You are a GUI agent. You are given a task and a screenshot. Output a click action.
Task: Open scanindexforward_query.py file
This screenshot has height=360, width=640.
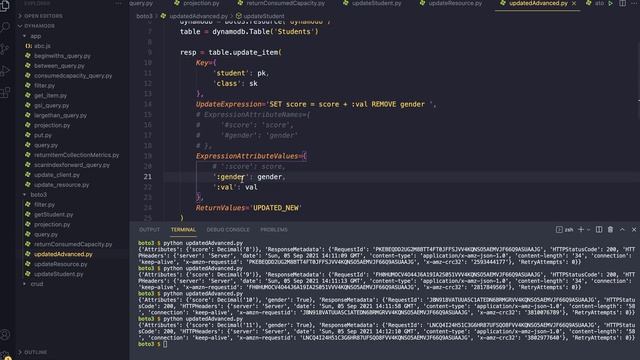point(72,165)
